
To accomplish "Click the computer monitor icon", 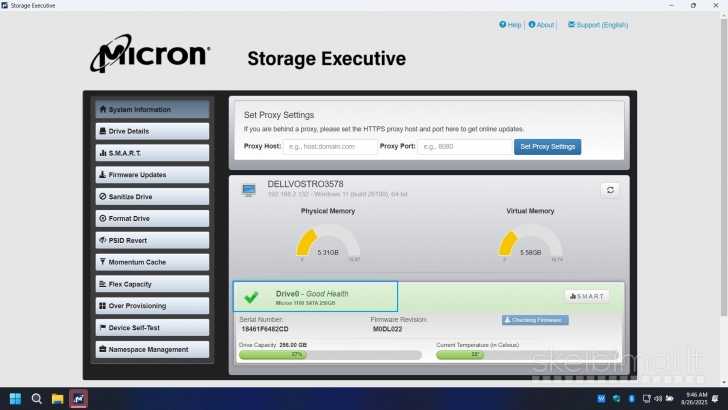I will click(x=249, y=190).
